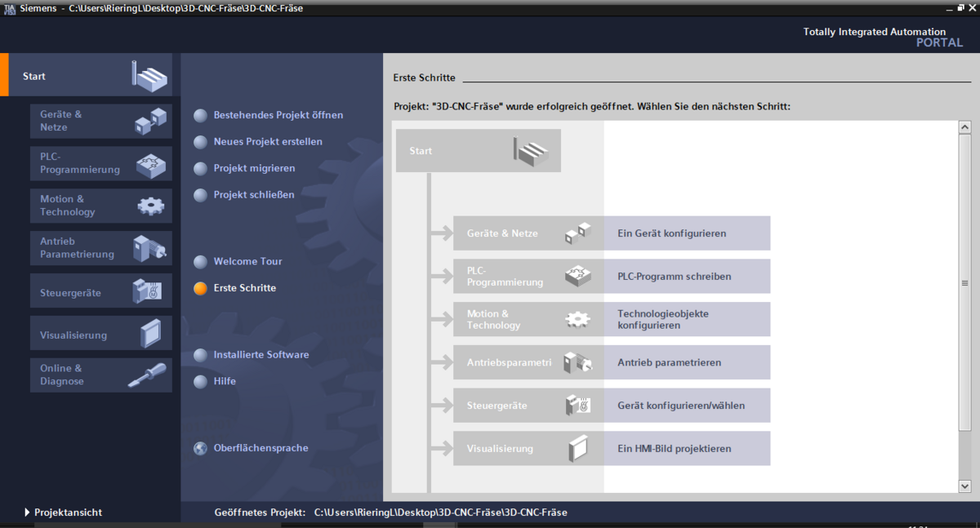Click the Steuergeräte sidebar icon
The height and width of the screenshot is (528, 980).
pyautogui.click(x=147, y=291)
